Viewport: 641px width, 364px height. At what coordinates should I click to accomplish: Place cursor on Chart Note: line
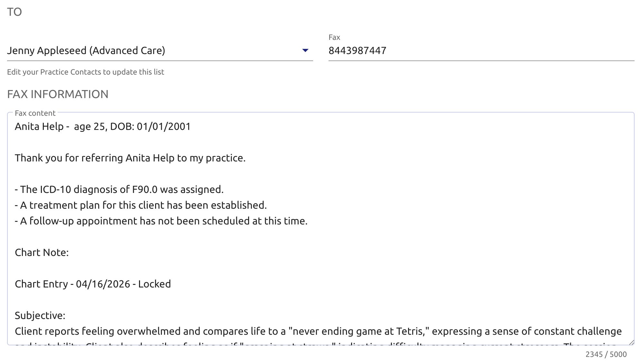(x=42, y=252)
